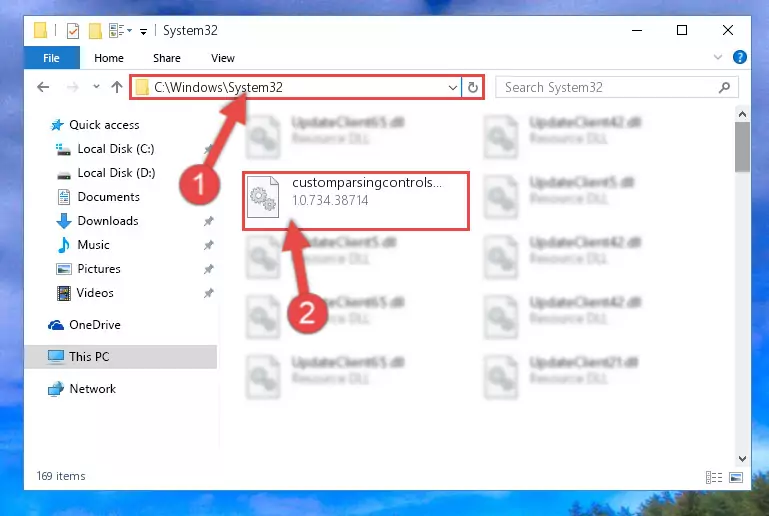Viewport: 769px width, 516px height.
Task: Click the pin icon beside Pictures
Action: tap(208, 269)
